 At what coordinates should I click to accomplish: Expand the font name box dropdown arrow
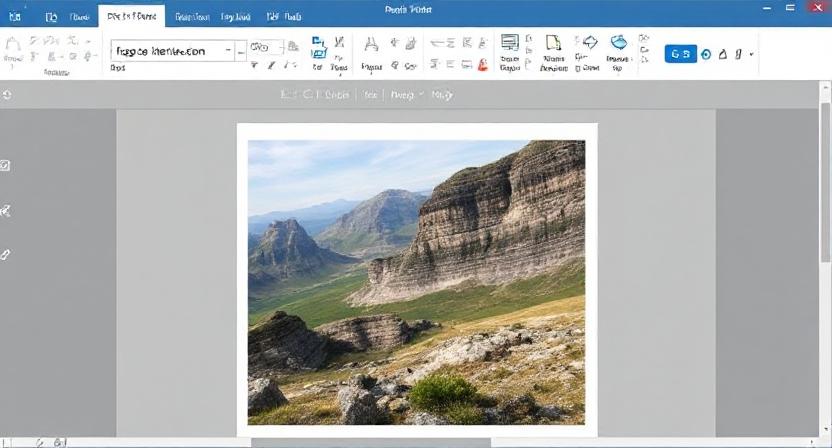pyautogui.click(x=228, y=51)
